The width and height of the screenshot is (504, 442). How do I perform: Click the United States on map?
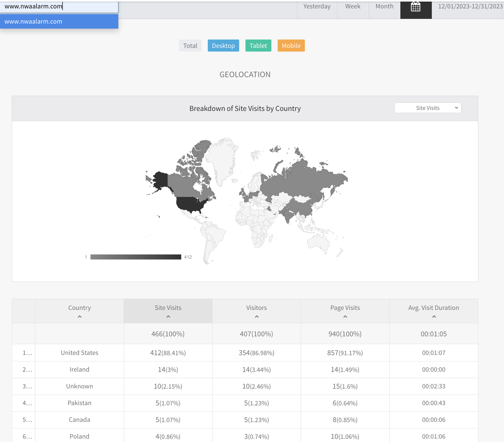tap(190, 204)
